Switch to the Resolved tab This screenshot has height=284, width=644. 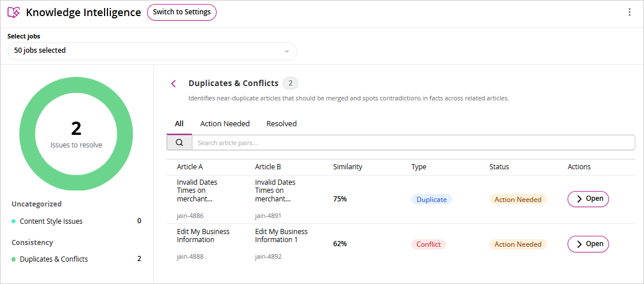pos(281,123)
